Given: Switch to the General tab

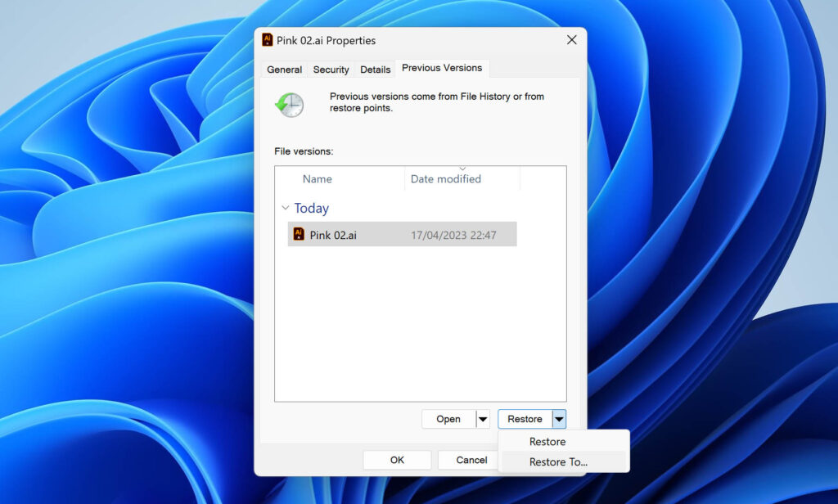Looking at the screenshot, I should click(x=284, y=70).
